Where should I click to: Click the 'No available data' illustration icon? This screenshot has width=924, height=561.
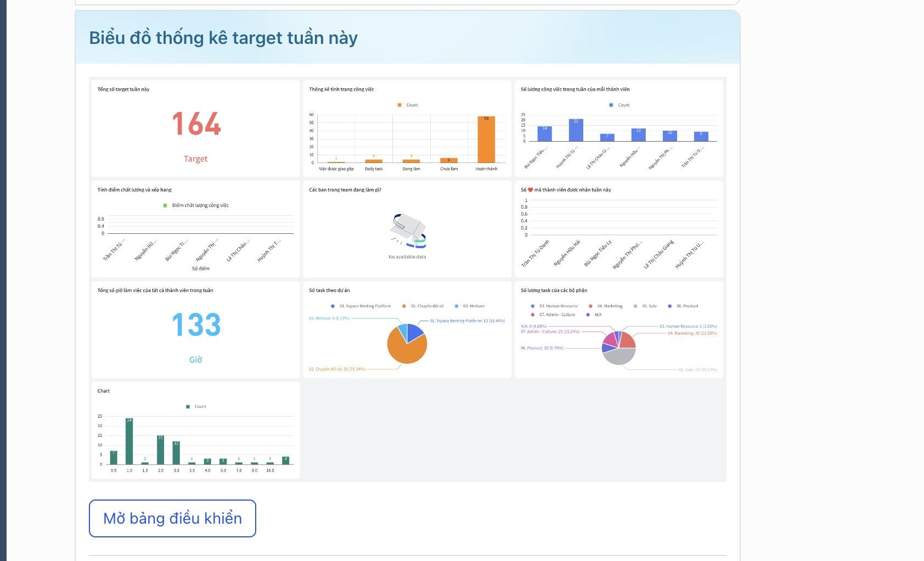coord(407,231)
